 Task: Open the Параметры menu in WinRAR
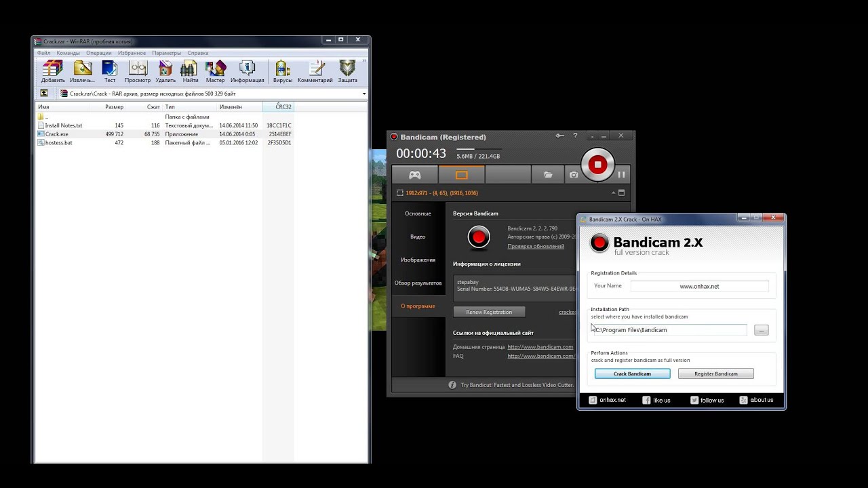166,53
